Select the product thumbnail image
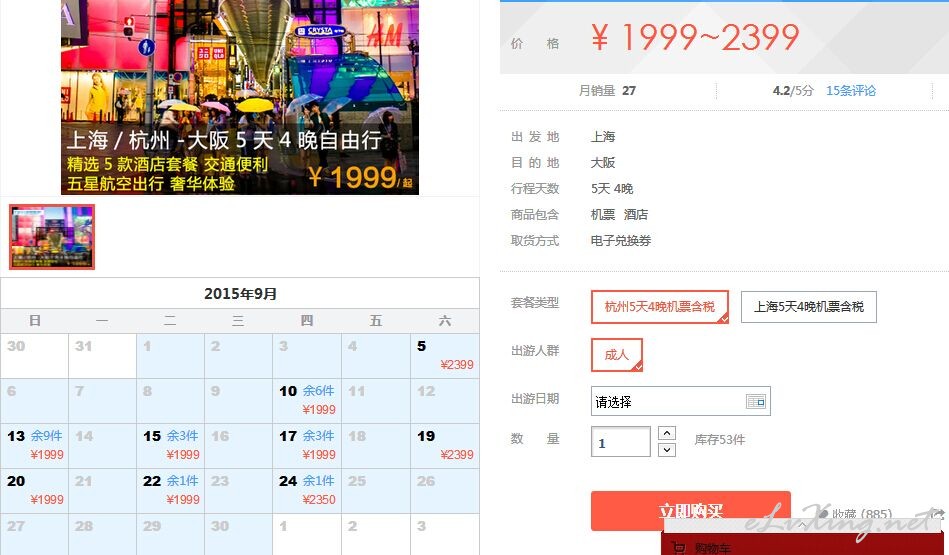 (52, 237)
